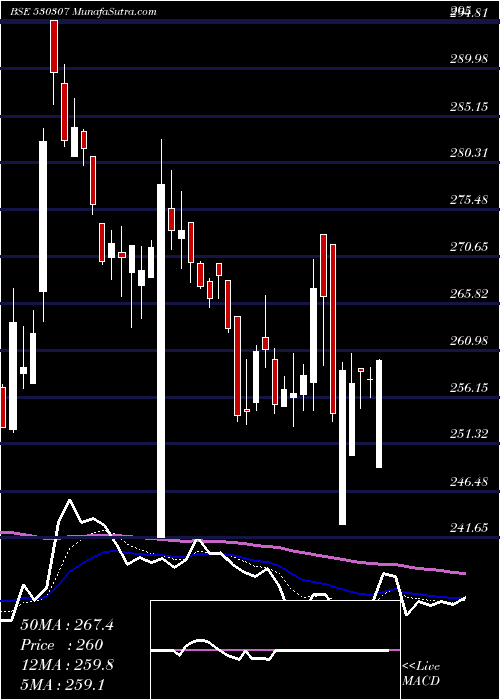Click the 246.48 price axis label
500x700 pixels.
(469, 482)
